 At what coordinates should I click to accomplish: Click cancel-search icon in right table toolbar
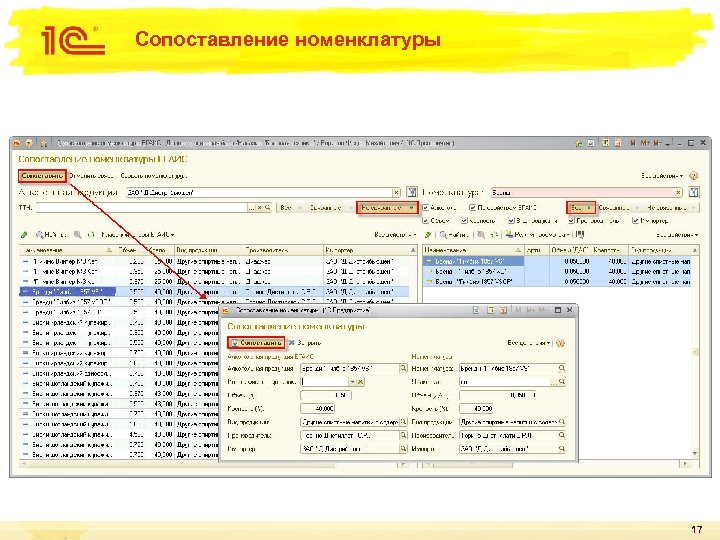[480, 235]
